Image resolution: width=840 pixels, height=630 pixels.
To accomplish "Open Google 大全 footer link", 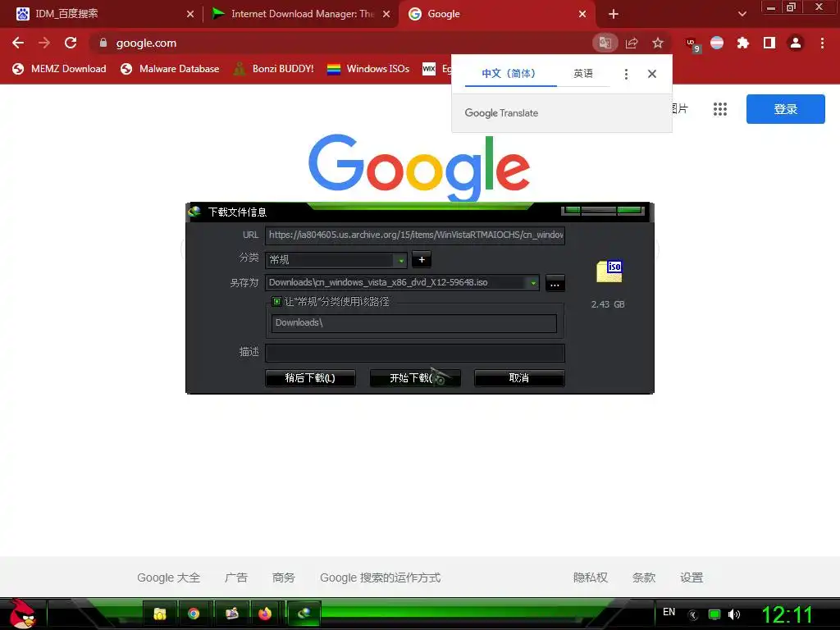I will click(x=168, y=577).
